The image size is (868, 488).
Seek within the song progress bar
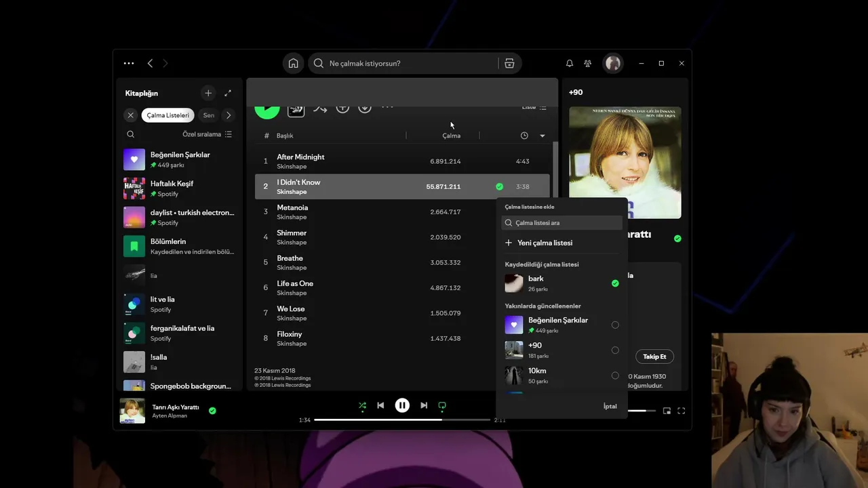[402, 420]
